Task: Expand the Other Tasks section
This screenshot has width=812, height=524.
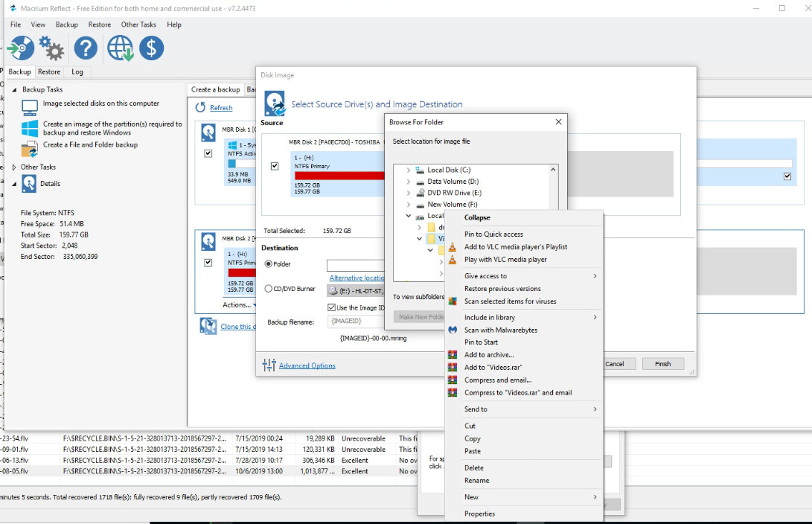Action: [x=14, y=167]
